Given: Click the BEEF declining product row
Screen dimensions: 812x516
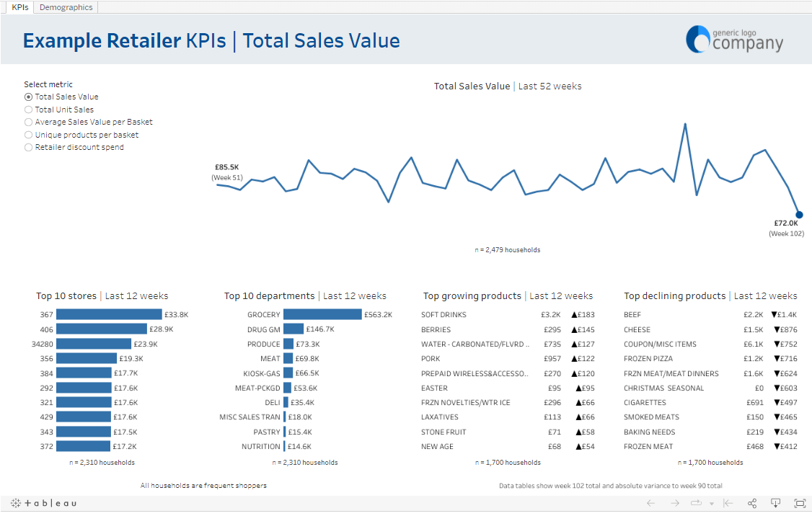Looking at the screenshot, I should click(x=710, y=314).
